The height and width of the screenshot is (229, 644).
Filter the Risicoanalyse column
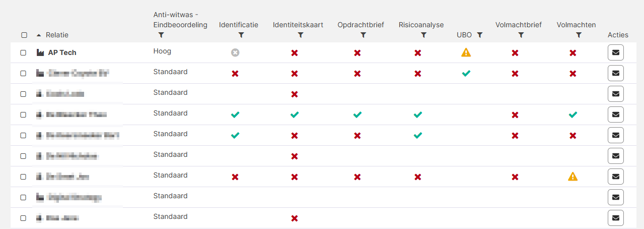click(x=423, y=35)
